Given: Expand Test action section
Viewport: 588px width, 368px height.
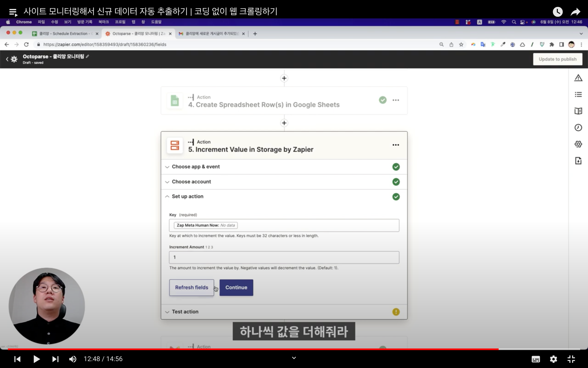Looking at the screenshot, I should click(284, 312).
